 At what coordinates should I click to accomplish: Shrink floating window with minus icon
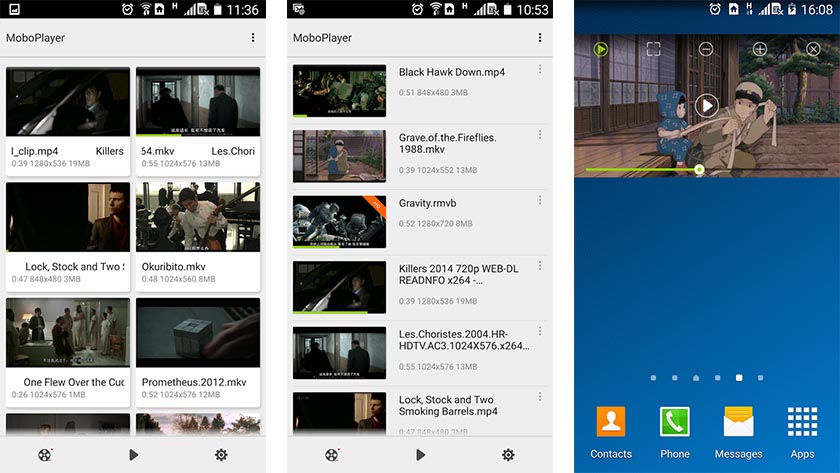[x=706, y=49]
